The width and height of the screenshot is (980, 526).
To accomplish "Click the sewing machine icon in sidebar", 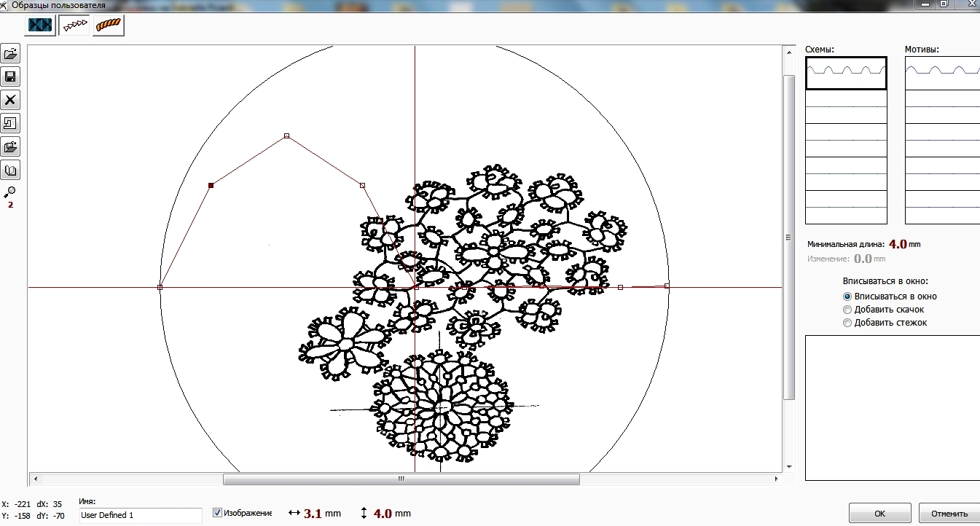I will 11,124.
